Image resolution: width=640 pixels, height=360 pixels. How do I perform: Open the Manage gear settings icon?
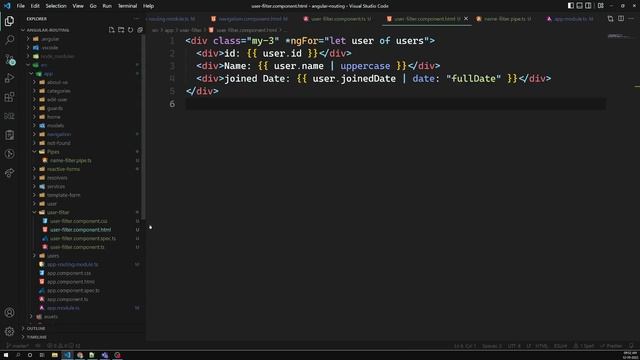[9, 331]
